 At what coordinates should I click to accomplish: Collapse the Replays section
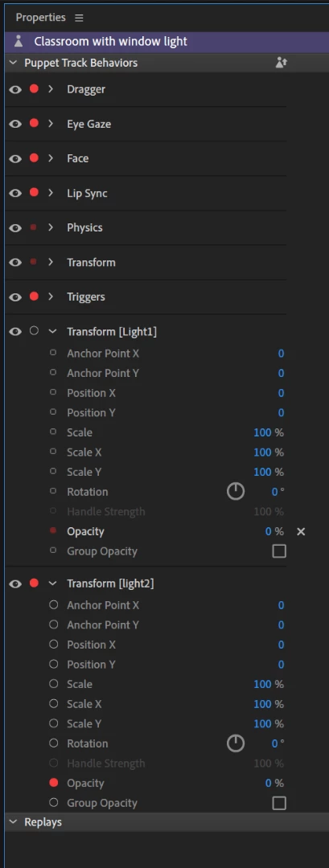14,822
